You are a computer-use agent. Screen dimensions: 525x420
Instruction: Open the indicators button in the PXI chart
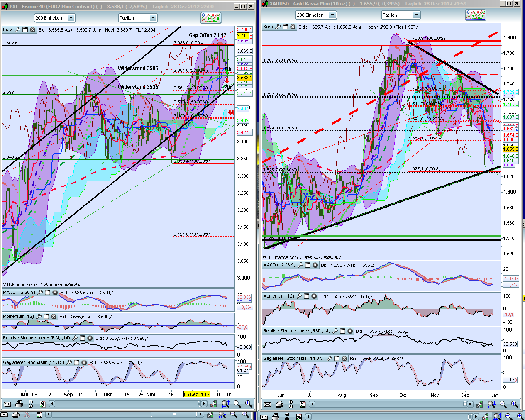point(211,18)
